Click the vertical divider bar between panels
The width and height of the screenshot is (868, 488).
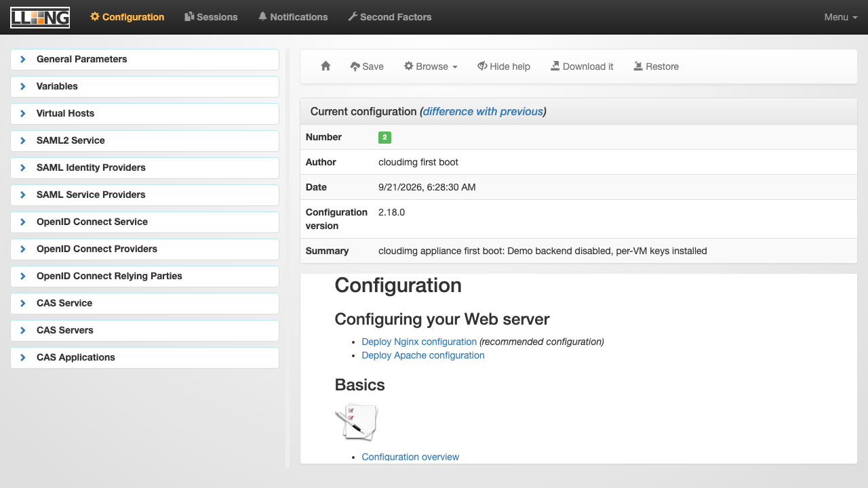pyautogui.click(x=288, y=258)
